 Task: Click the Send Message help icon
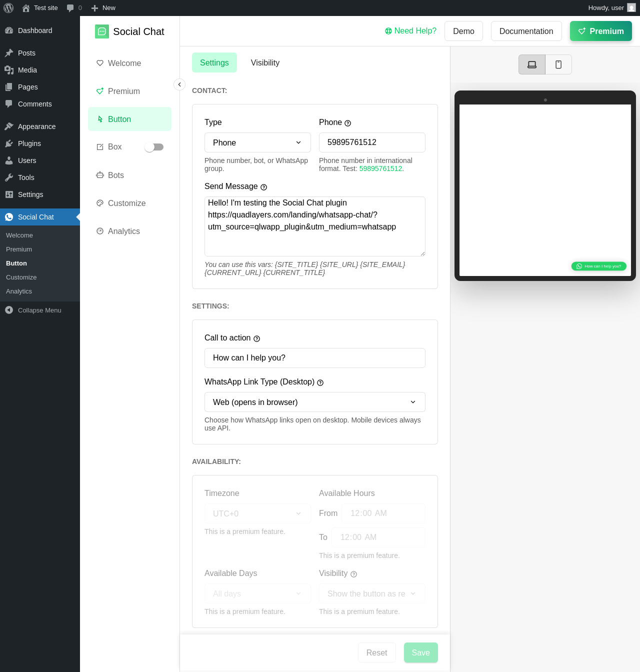coord(264,187)
